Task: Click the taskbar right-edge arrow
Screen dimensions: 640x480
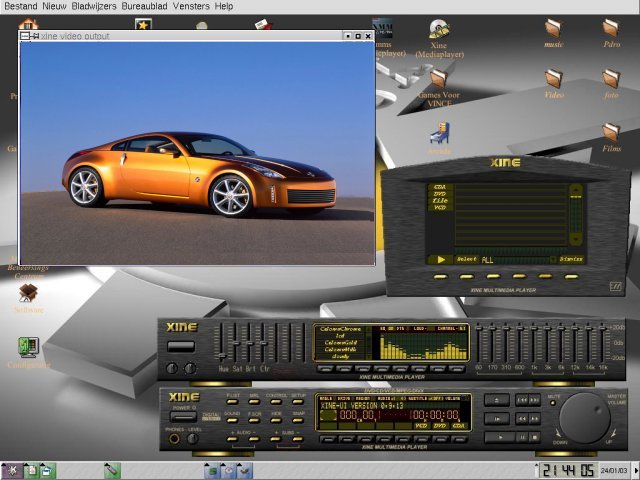Action: [635, 471]
